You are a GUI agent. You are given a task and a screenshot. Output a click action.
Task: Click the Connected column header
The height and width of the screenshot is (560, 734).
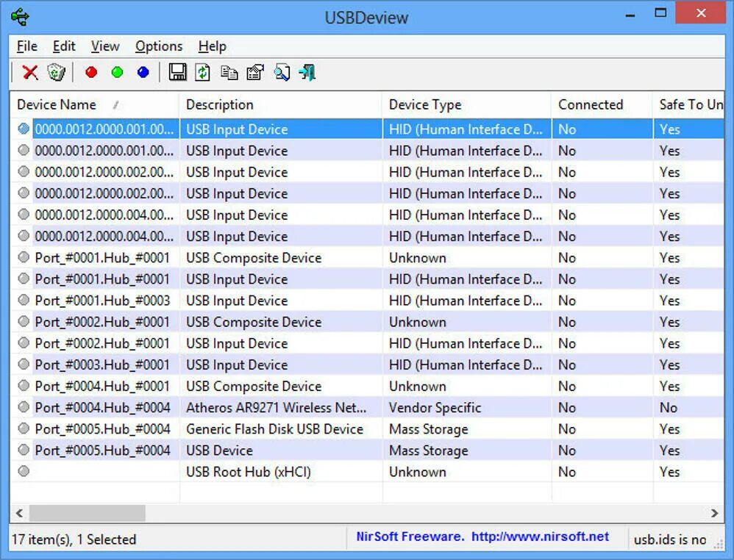589,104
